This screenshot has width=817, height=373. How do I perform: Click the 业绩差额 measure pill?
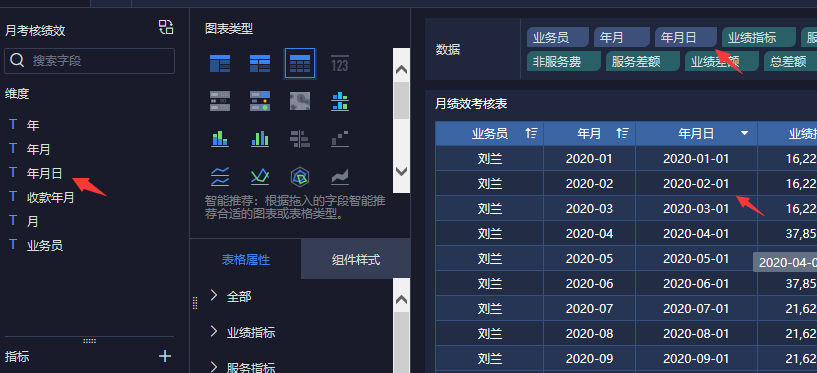722,61
